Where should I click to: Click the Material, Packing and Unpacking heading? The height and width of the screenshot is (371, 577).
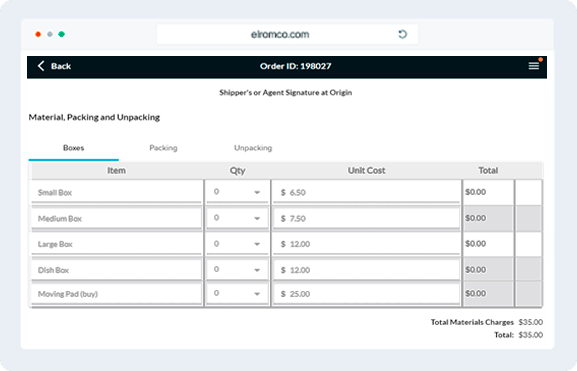pos(94,117)
